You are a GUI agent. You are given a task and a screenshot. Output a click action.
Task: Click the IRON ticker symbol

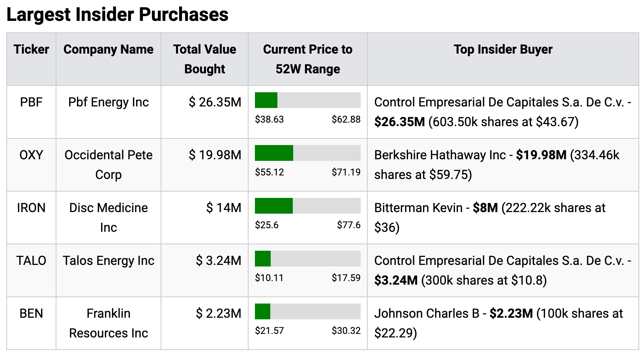[31, 208]
